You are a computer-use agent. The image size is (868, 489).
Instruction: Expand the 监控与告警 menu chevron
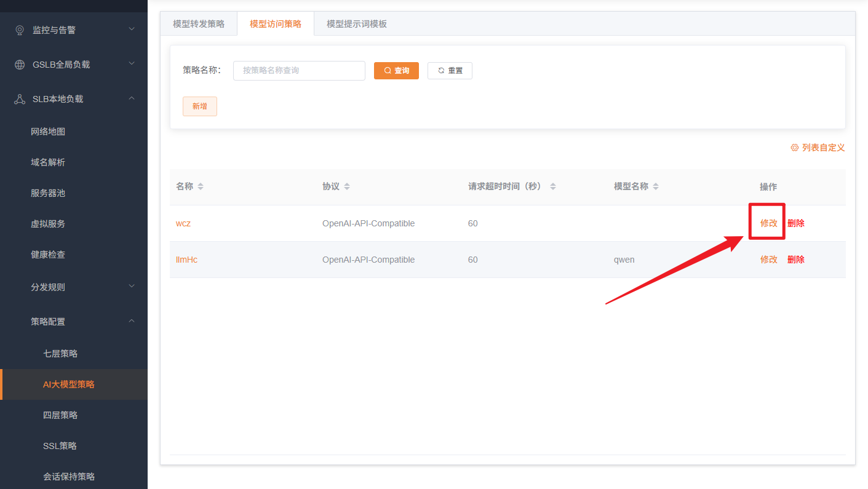tap(132, 29)
